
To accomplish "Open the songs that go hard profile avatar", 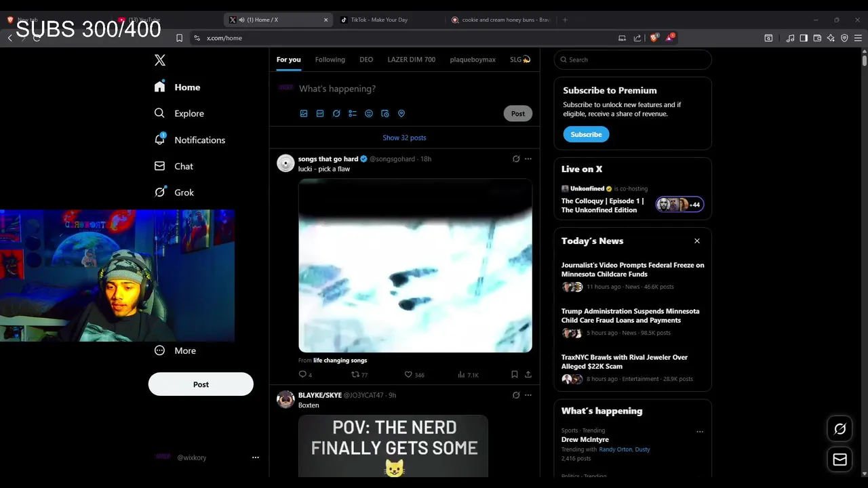I will click(285, 163).
